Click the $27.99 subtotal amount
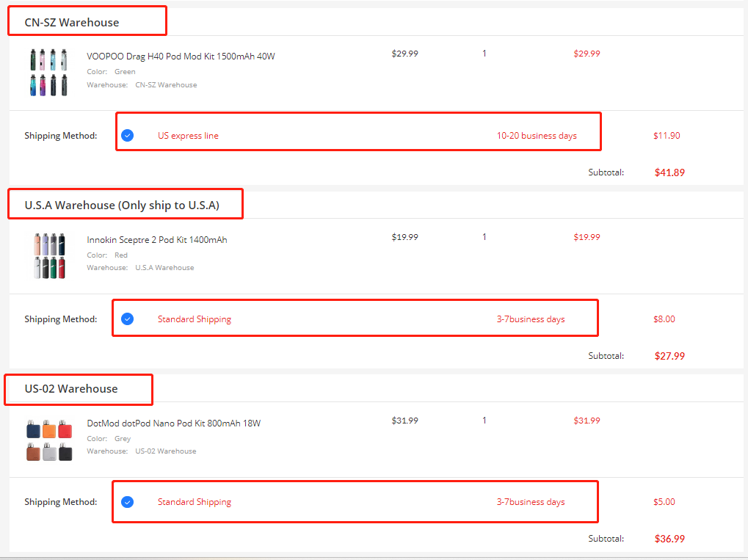Screen dimensions: 748x560 click(669, 356)
